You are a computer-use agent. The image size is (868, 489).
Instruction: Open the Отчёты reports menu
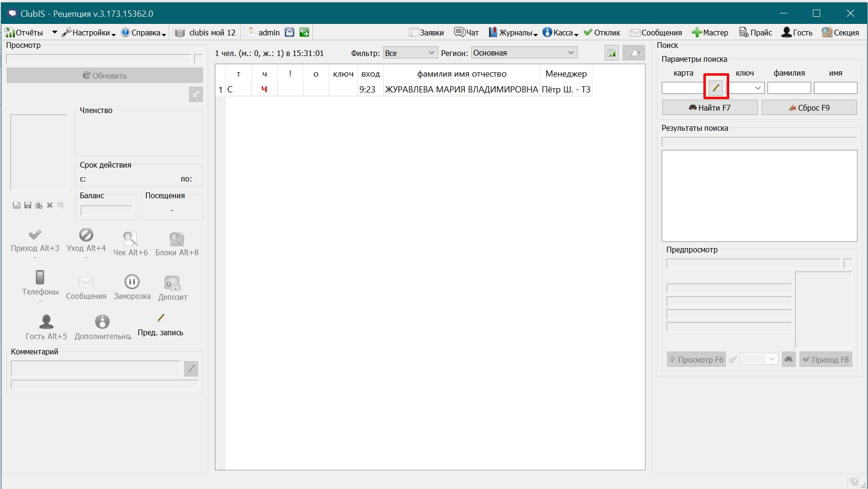point(24,33)
